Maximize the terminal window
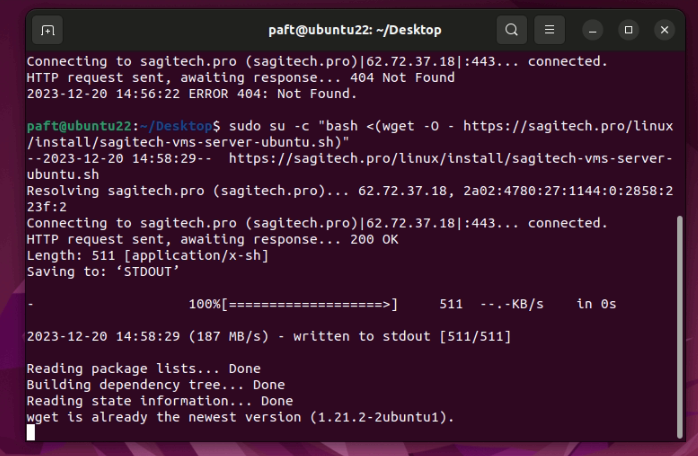 [628, 30]
